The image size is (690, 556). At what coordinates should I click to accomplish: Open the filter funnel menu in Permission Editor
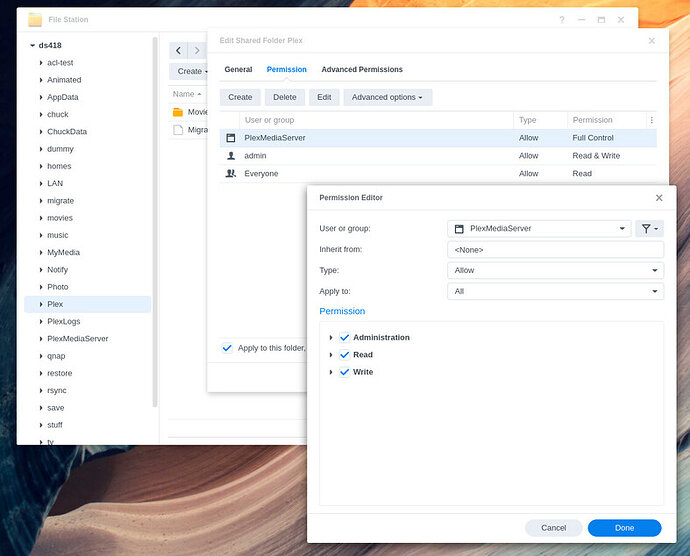click(649, 228)
